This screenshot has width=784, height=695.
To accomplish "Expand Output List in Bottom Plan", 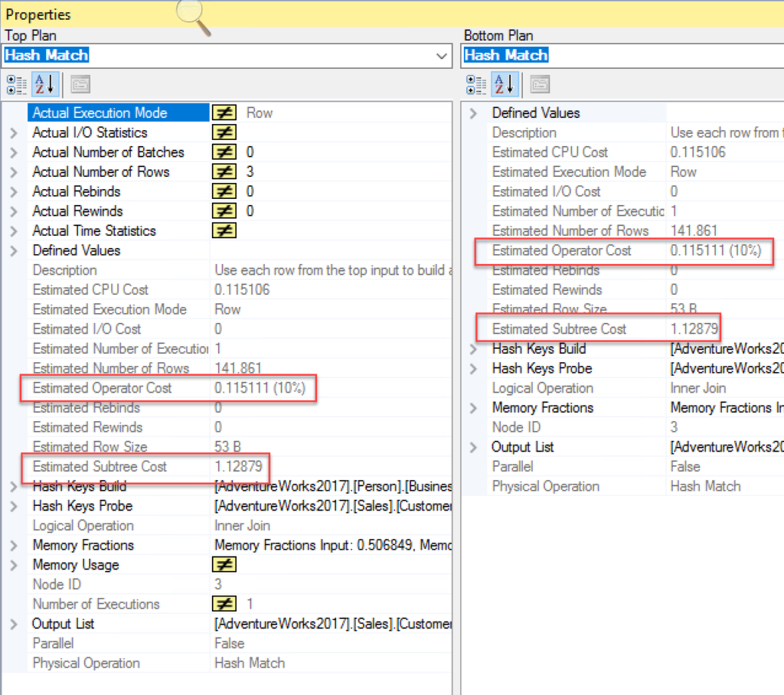I will click(473, 447).
